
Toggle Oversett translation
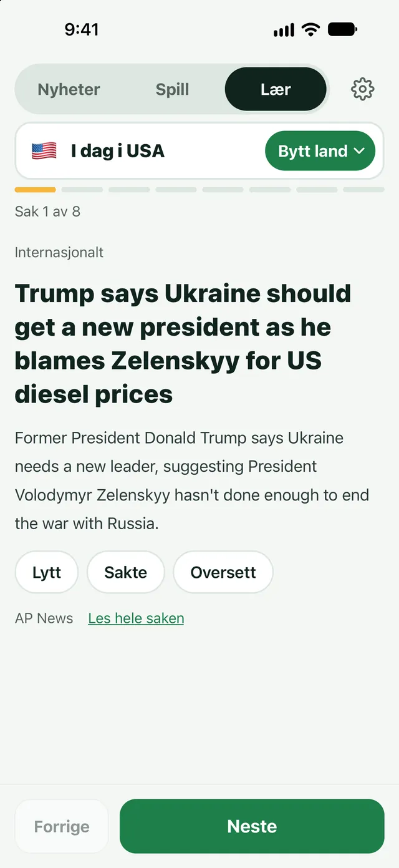223,572
